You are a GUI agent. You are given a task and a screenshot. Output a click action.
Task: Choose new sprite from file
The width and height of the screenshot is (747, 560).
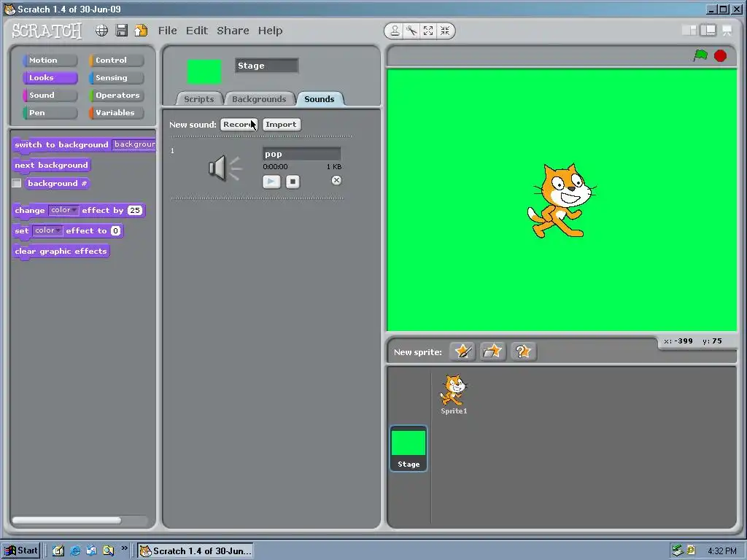[x=492, y=352]
